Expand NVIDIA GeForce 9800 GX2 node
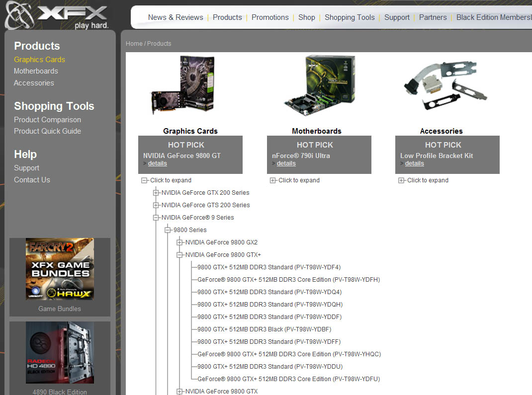Viewport: 532px width, 395px height. 179,242
